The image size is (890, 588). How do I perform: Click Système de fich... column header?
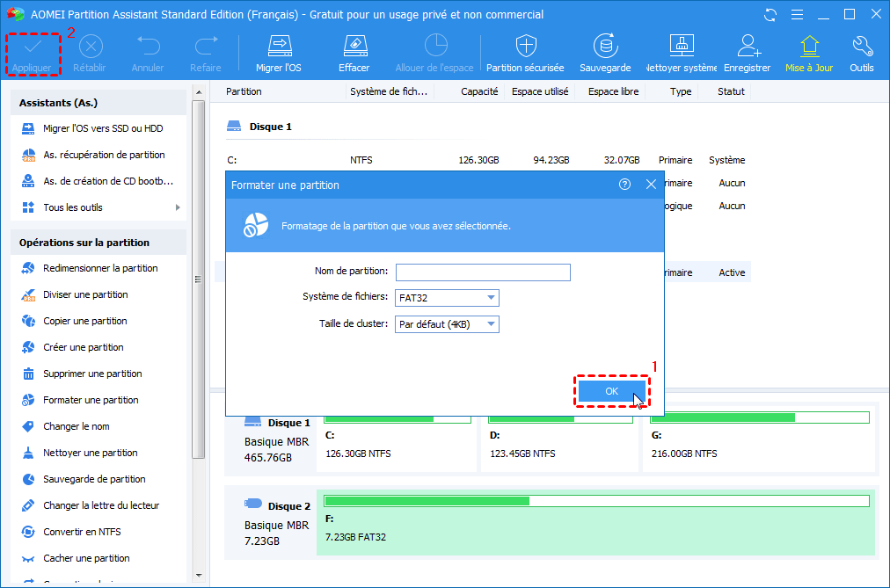389,91
